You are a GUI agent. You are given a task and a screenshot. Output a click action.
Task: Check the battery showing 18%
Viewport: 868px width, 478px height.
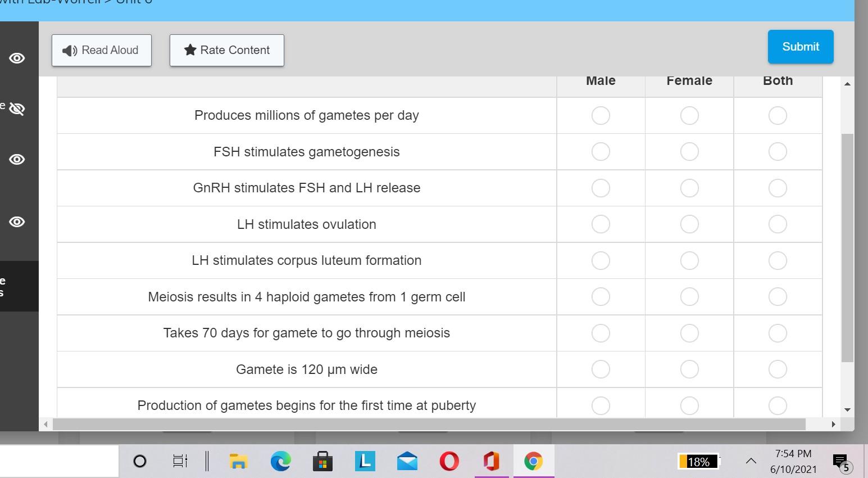pyautogui.click(x=698, y=461)
